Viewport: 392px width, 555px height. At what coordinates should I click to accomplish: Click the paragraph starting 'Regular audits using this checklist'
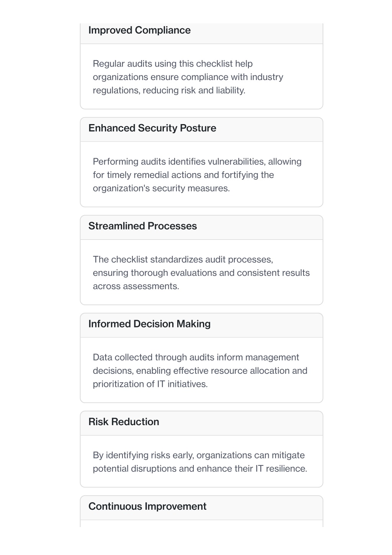188,77
